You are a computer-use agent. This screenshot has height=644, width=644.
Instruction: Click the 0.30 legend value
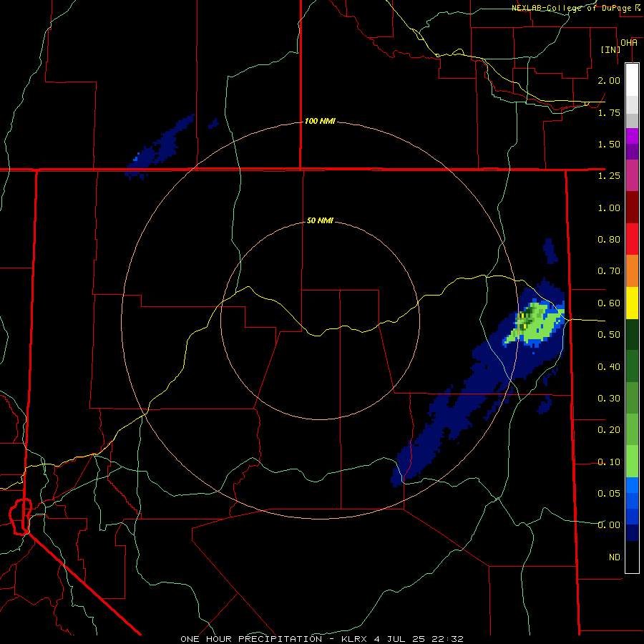(x=609, y=399)
